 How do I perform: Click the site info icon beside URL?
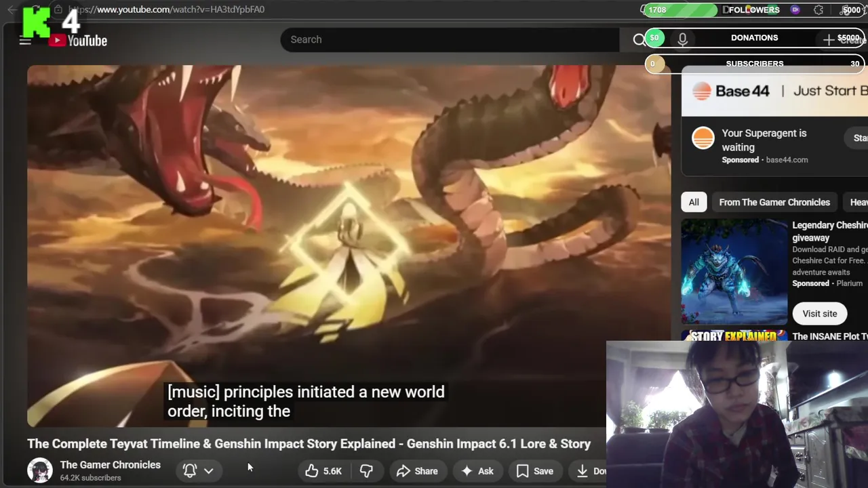[58, 9]
